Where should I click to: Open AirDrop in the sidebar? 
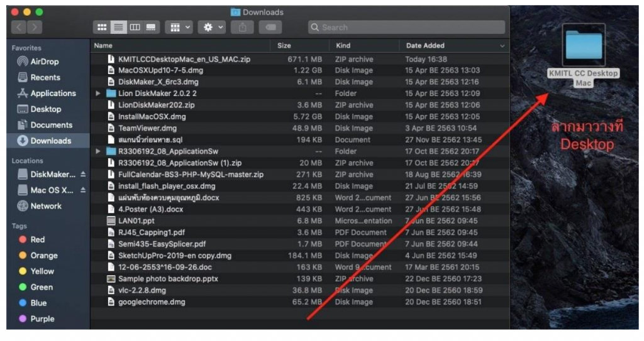pos(44,62)
